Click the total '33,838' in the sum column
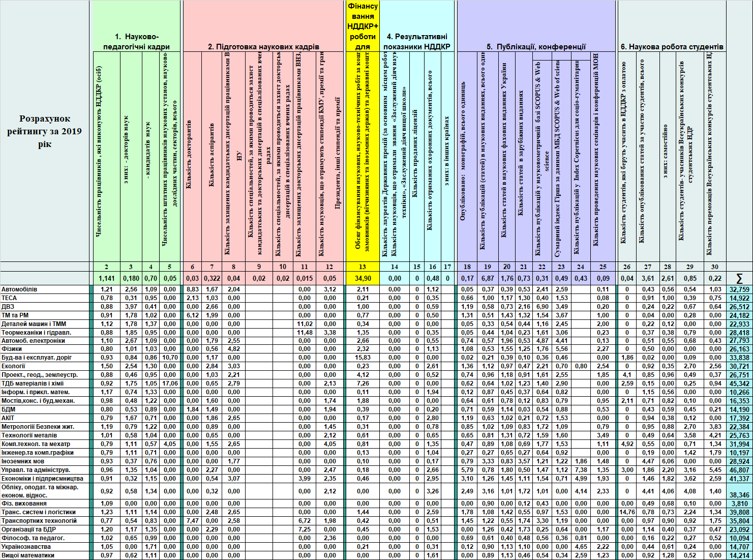753x560 pixels. pyautogui.click(x=739, y=358)
